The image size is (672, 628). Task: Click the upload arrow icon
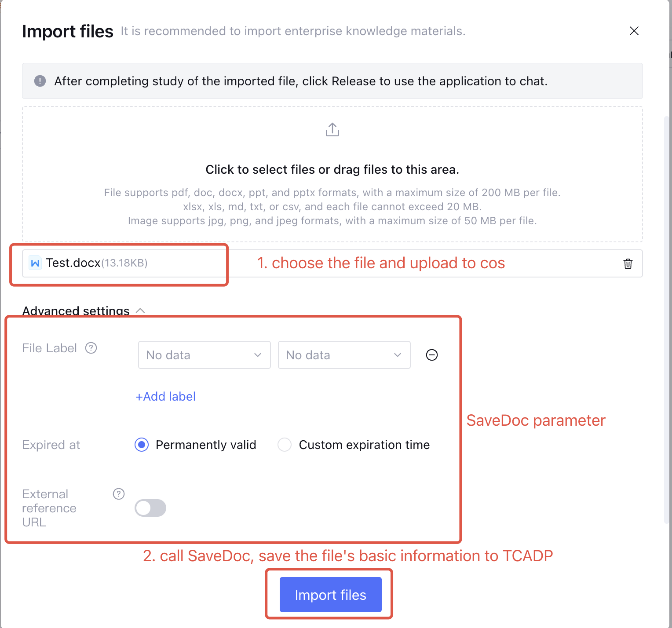332,130
